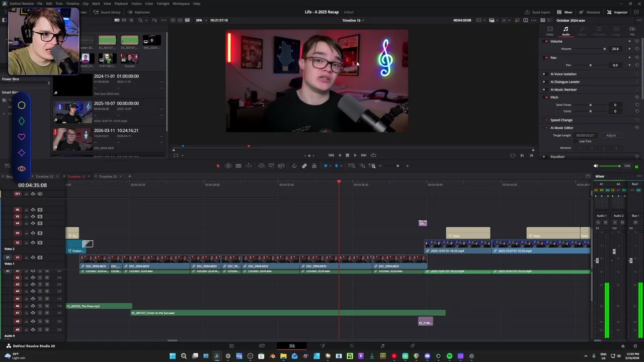644x362 pixels.
Task: Mute audio track A1
Action: pyautogui.click(x=47, y=271)
